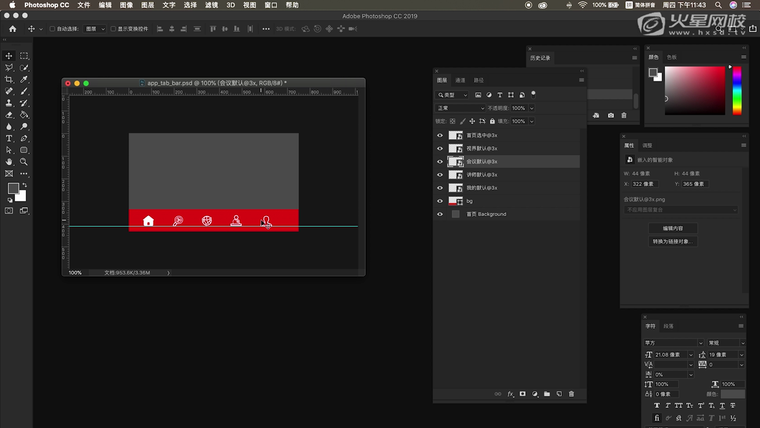Click the delete layer trash icon

[x=571, y=394]
